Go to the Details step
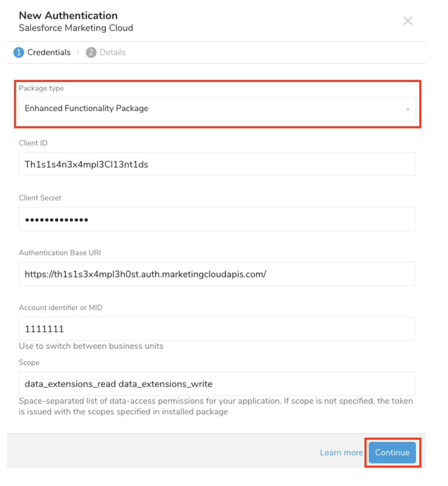 click(x=113, y=52)
